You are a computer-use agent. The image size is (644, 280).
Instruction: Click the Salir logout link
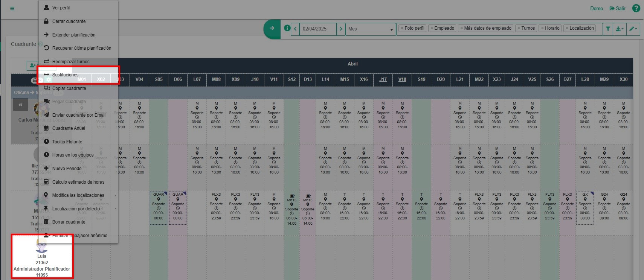pos(618,8)
